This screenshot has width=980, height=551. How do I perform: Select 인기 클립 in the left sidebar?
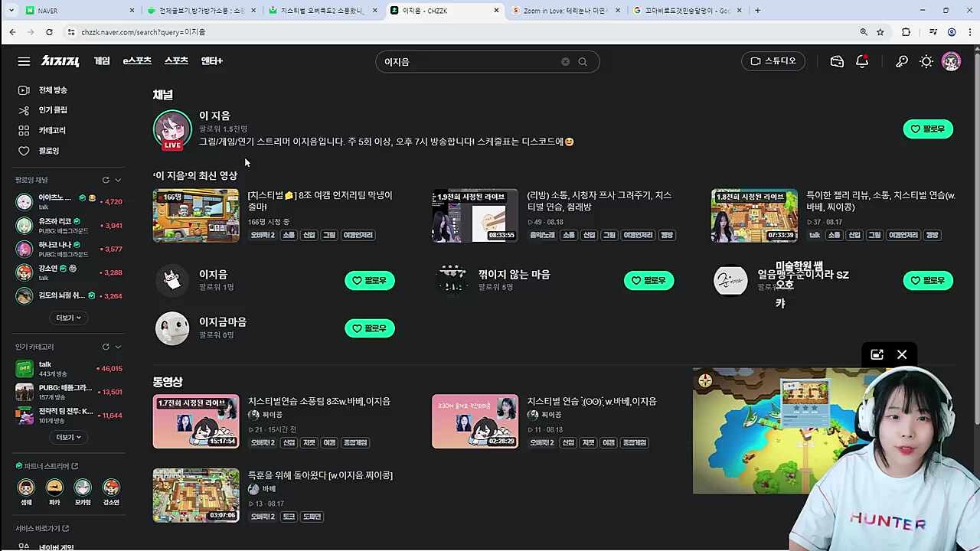[52, 110]
